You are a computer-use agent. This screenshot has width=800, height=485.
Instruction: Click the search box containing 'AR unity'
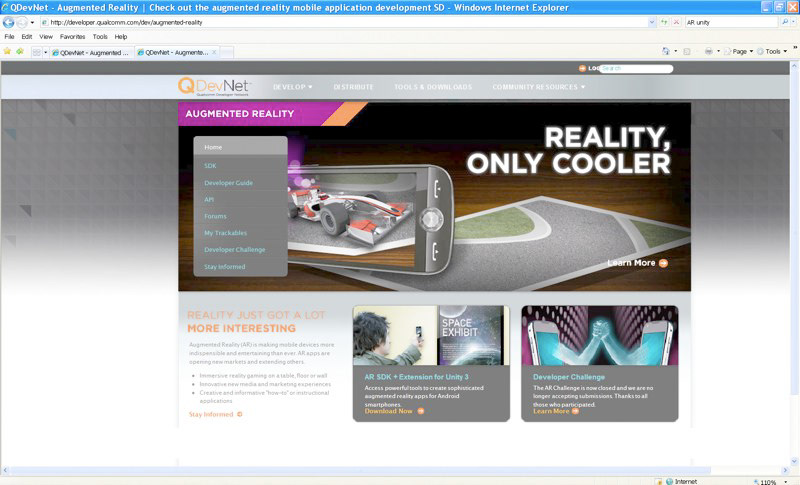click(731, 22)
